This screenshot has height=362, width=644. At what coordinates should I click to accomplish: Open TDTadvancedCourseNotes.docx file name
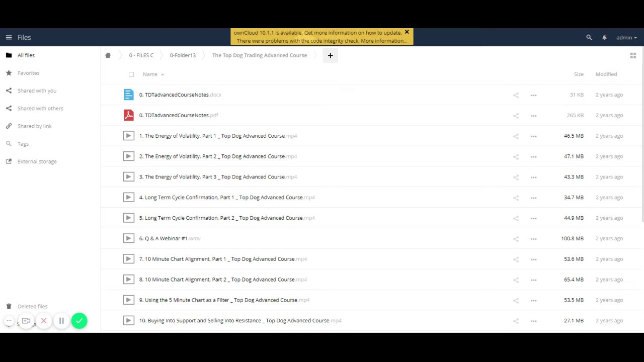click(180, 95)
